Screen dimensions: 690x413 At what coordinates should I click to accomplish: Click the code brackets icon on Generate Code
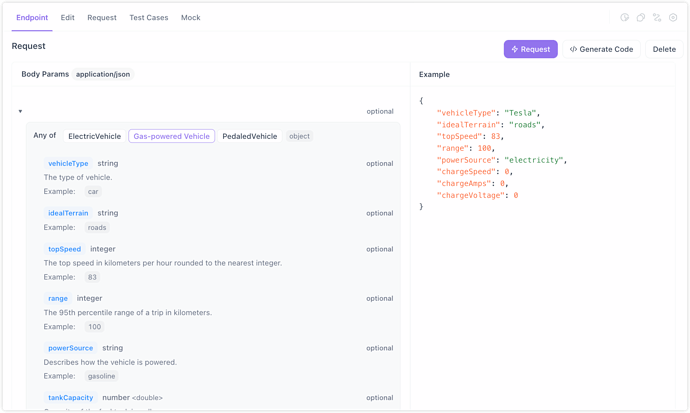573,49
